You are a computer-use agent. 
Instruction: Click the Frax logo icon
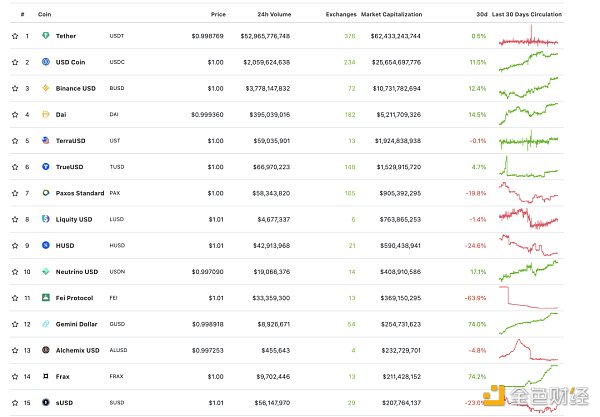pyautogui.click(x=46, y=375)
